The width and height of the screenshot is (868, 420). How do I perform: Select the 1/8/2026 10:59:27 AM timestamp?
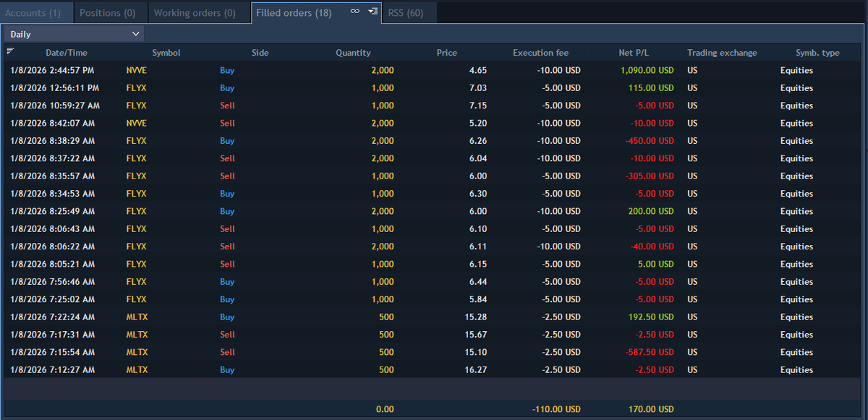55,106
